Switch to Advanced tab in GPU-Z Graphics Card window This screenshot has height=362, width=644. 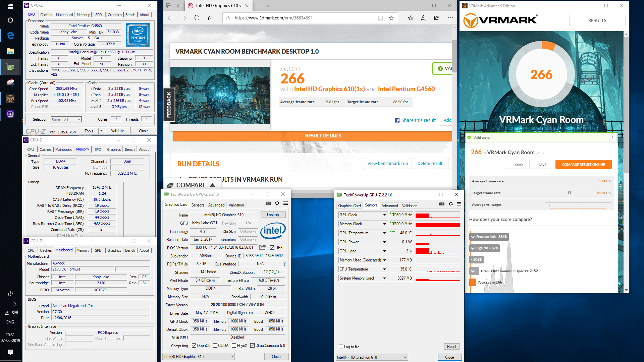coord(216,205)
